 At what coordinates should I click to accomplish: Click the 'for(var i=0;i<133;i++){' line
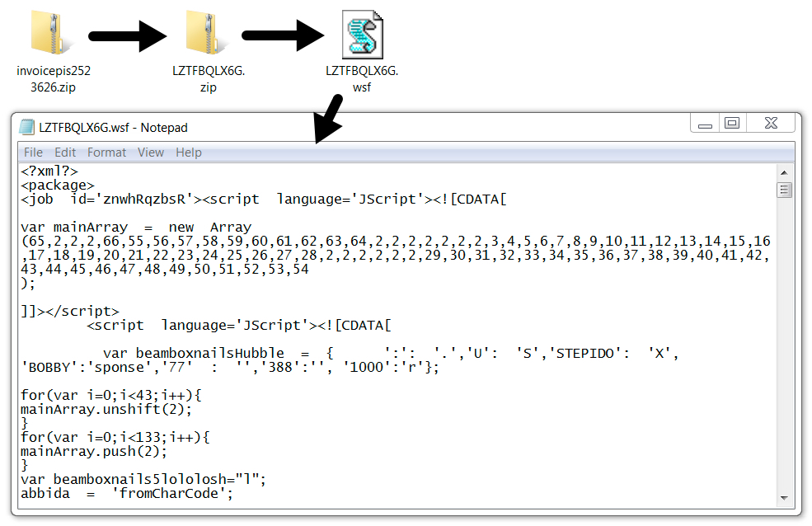(115, 437)
